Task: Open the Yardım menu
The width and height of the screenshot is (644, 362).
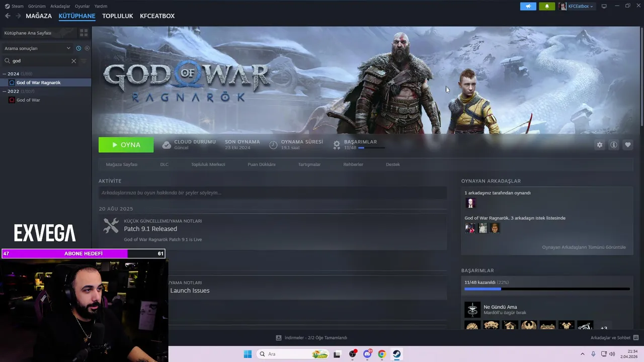Action: pos(101,6)
